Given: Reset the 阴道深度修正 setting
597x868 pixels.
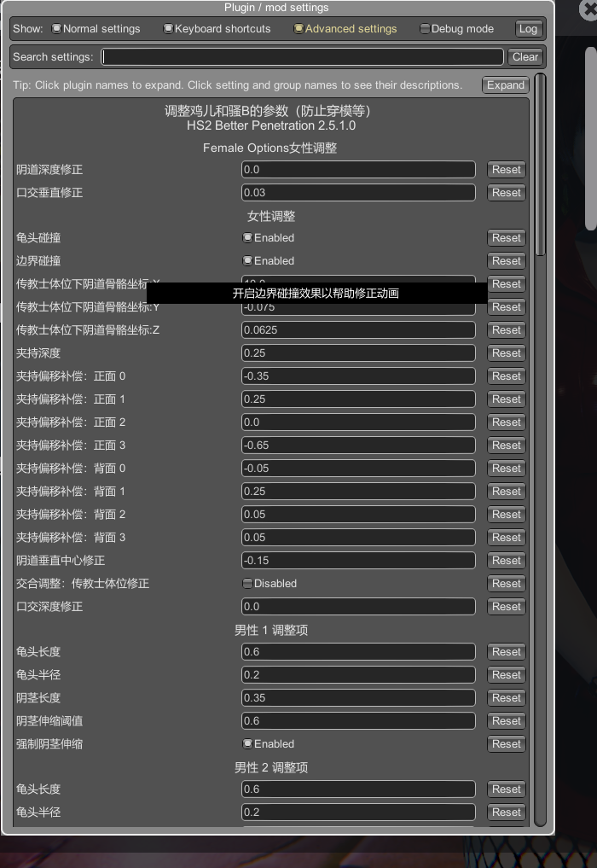Looking at the screenshot, I should (507, 170).
